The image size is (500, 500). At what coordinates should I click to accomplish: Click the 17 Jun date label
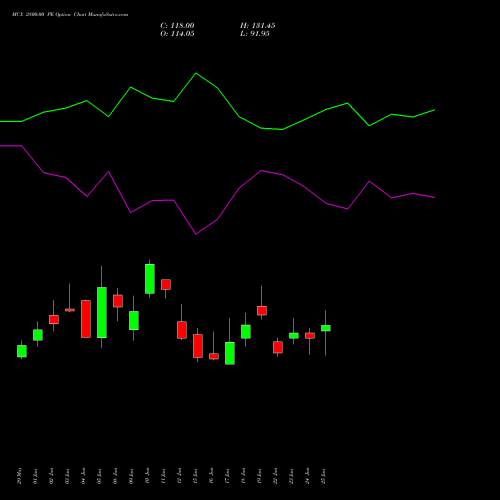coord(227,476)
